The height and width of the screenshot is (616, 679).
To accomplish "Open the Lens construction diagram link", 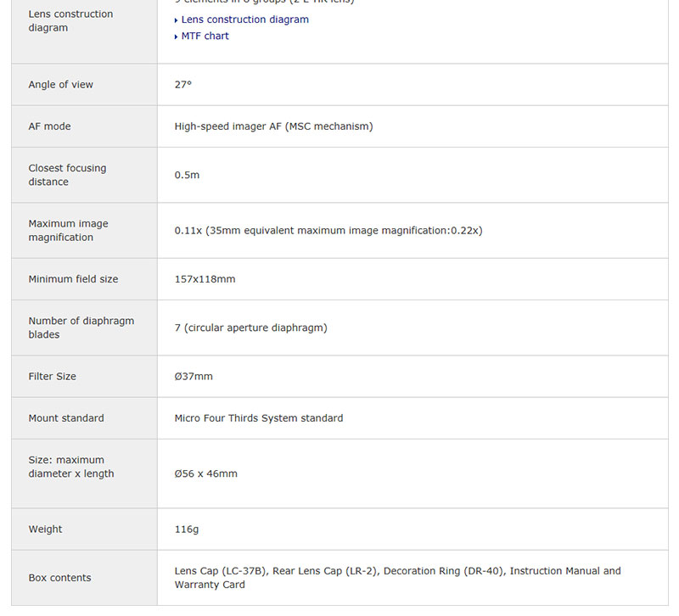I will (x=244, y=20).
